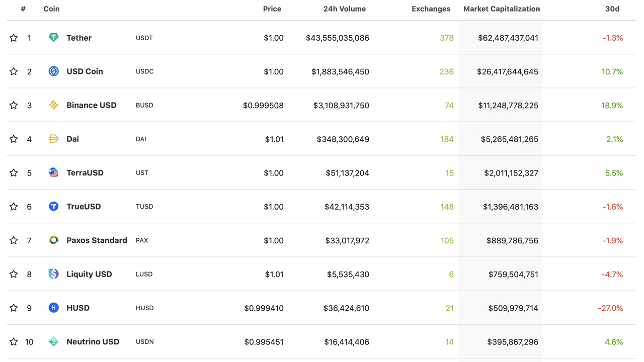644x362 pixels.
Task: Open the Neutrino USD name link
Action: coord(93,341)
